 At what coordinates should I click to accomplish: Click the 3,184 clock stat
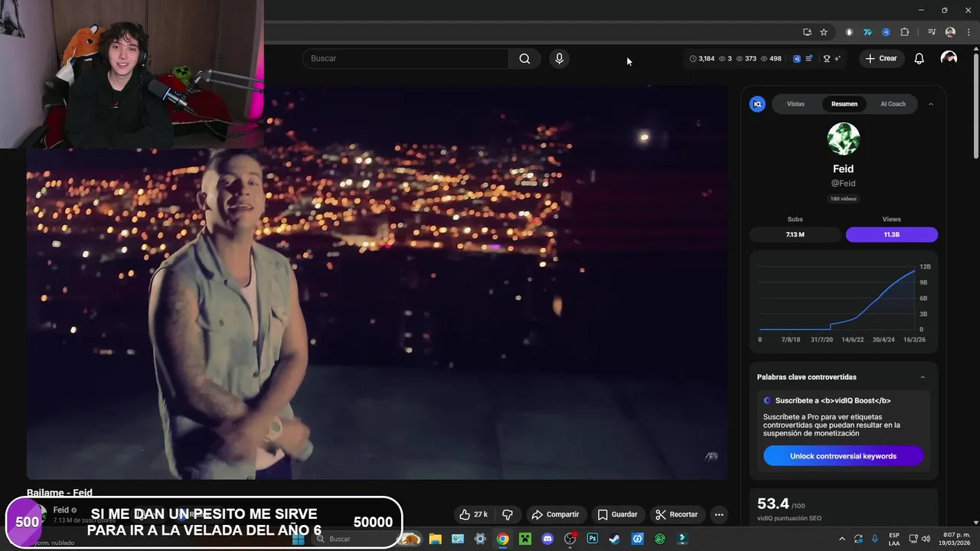click(x=702, y=58)
